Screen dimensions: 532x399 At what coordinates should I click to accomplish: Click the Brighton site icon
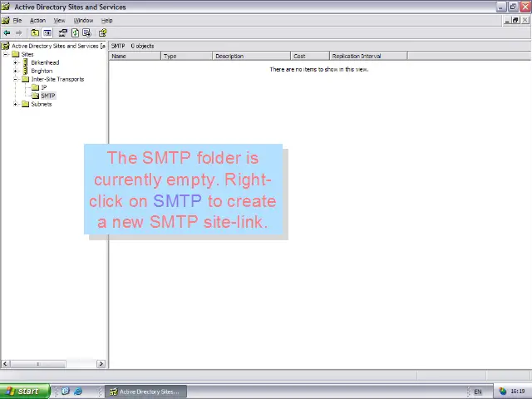(x=26, y=71)
